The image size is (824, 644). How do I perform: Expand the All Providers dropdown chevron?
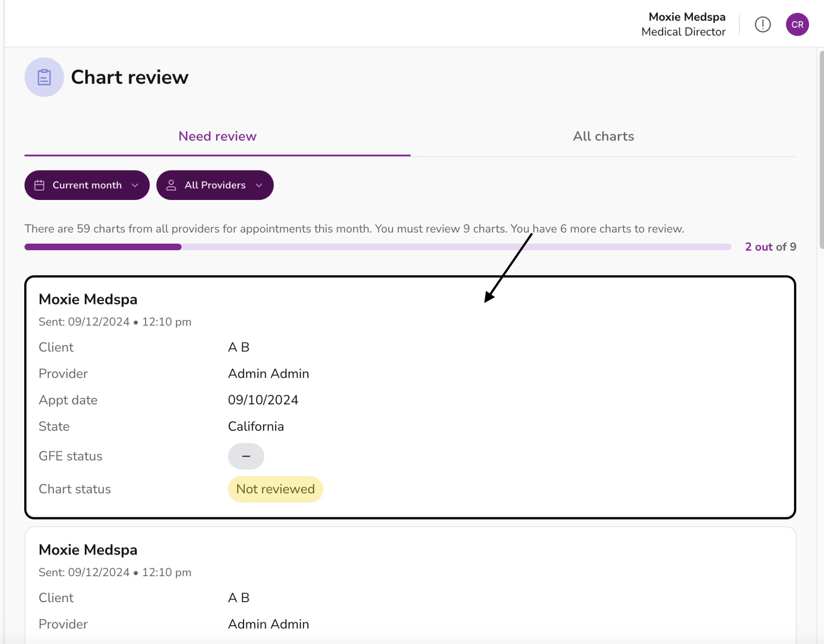coord(259,185)
